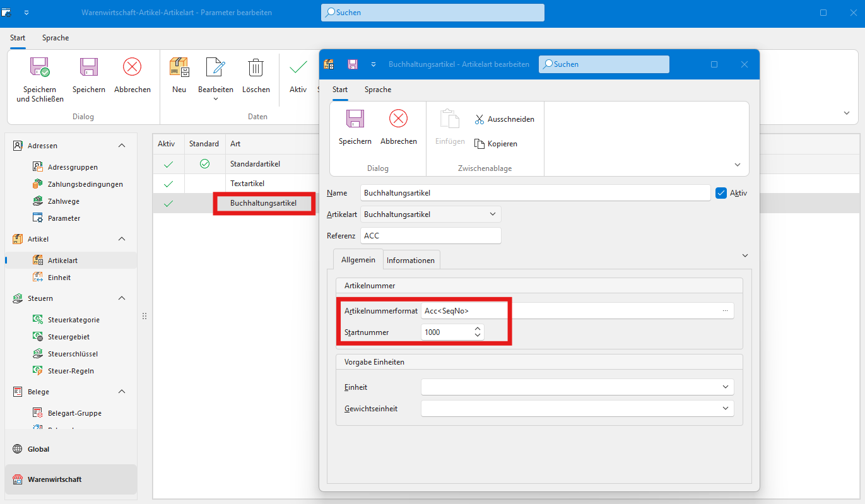This screenshot has width=865, height=504.
Task: Click the Speichern icon in the dialog ribbon
Action: [x=355, y=119]
